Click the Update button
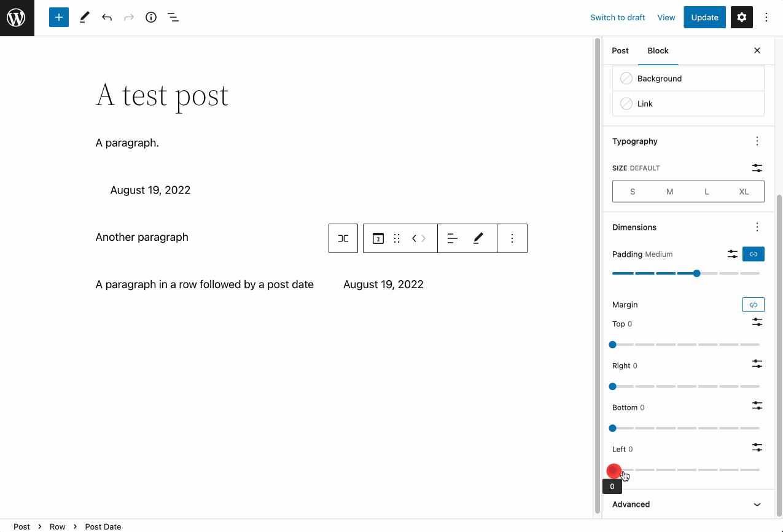783x532 pixels. pos(704,18)
